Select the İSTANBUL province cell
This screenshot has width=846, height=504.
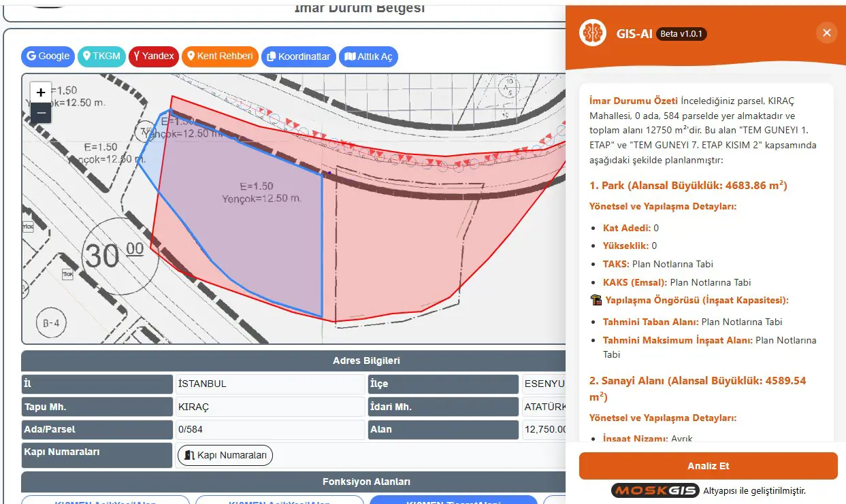coord(270,384)
